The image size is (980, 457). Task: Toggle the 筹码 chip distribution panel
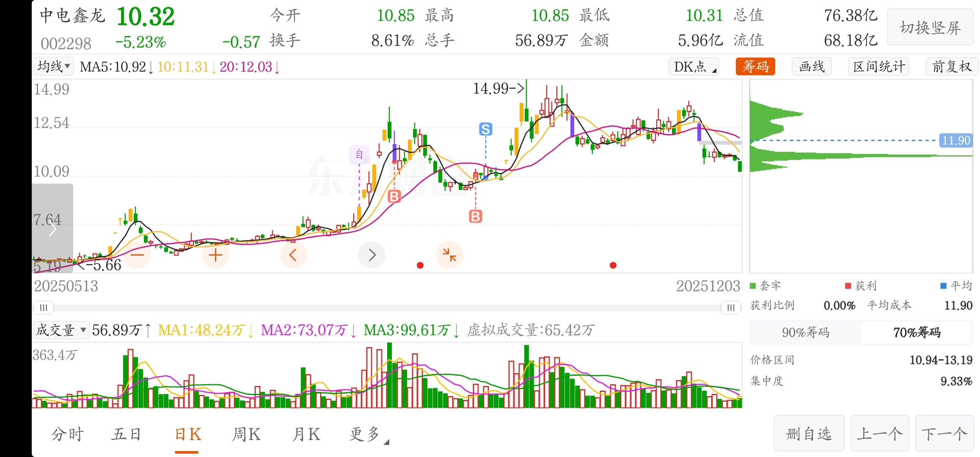[755, 66]
